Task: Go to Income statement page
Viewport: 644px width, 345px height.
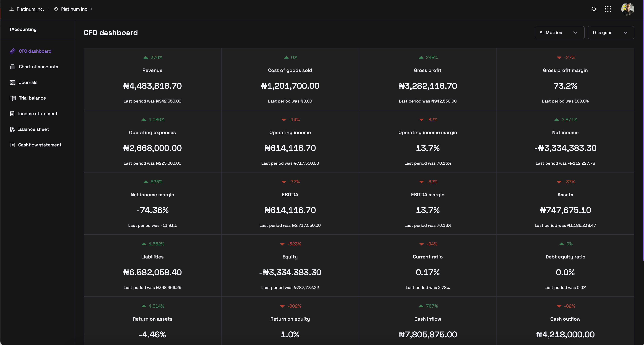Action: pyautogui.click(x=38, y=114)
